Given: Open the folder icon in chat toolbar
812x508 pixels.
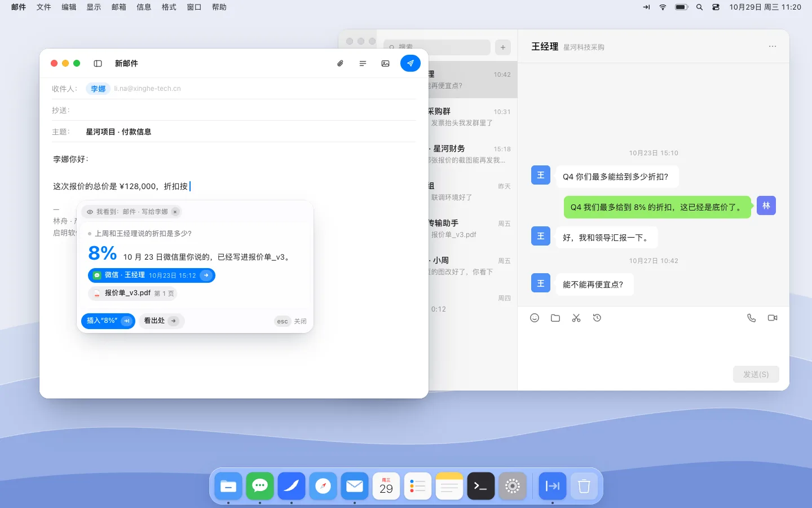Looking at the screenshot, I should pos(555,318).
